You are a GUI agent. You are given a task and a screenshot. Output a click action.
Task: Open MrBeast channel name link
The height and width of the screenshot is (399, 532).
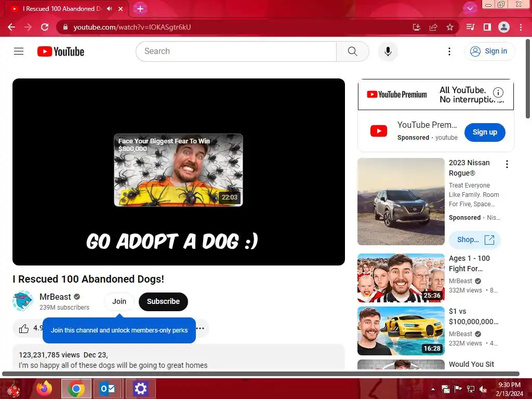tap(55, 297)
